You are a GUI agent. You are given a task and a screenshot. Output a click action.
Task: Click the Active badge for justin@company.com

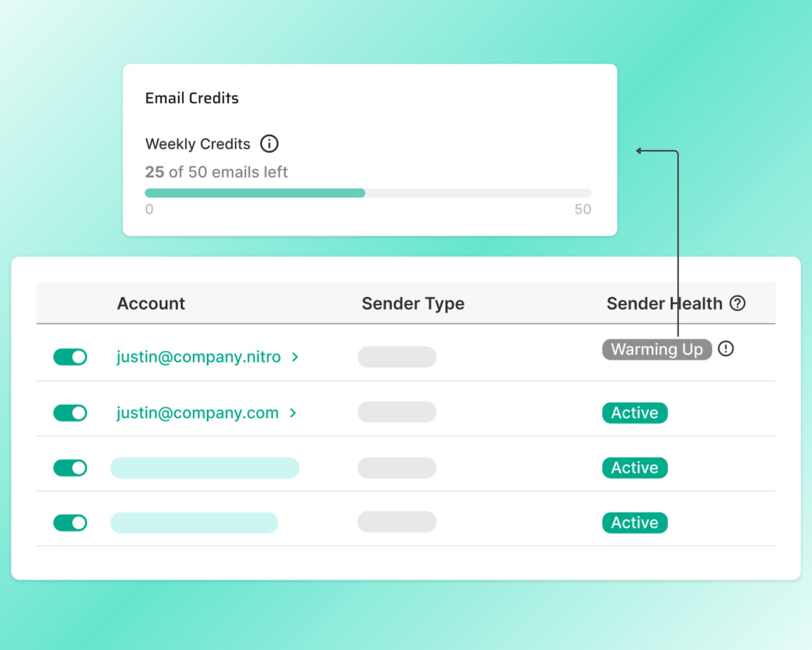(x=635, y=413)
